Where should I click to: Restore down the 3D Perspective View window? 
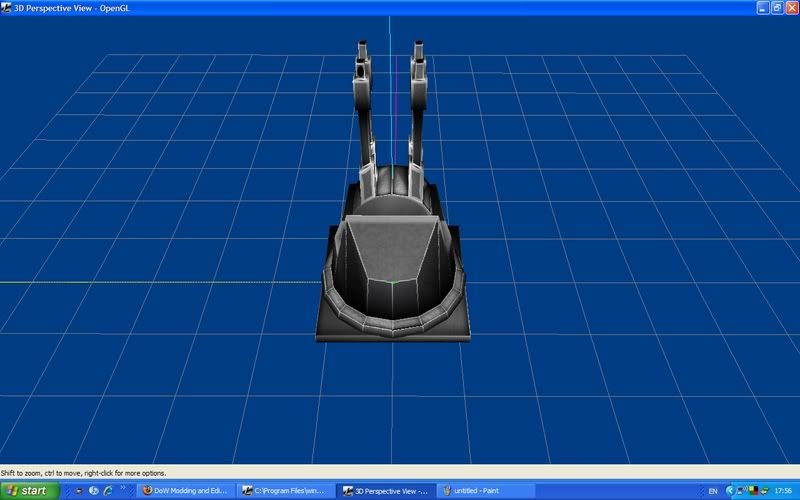point(777,7)
